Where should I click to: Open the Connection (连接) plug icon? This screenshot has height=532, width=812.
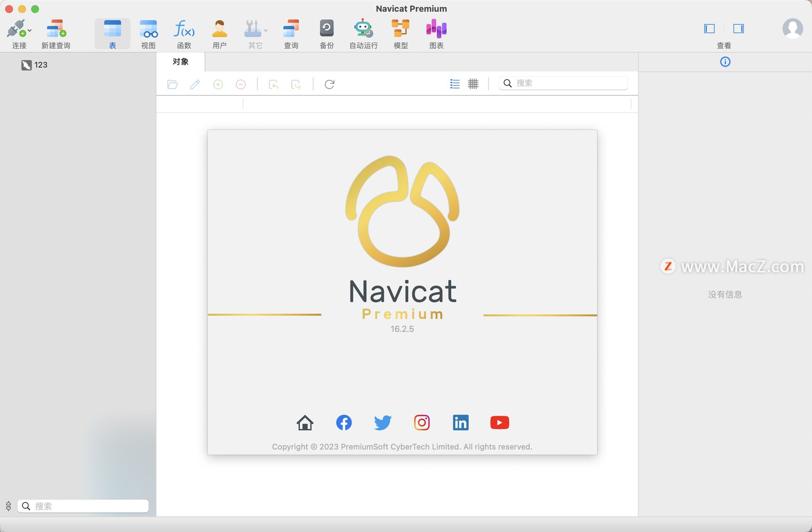[x=16, y=29]
